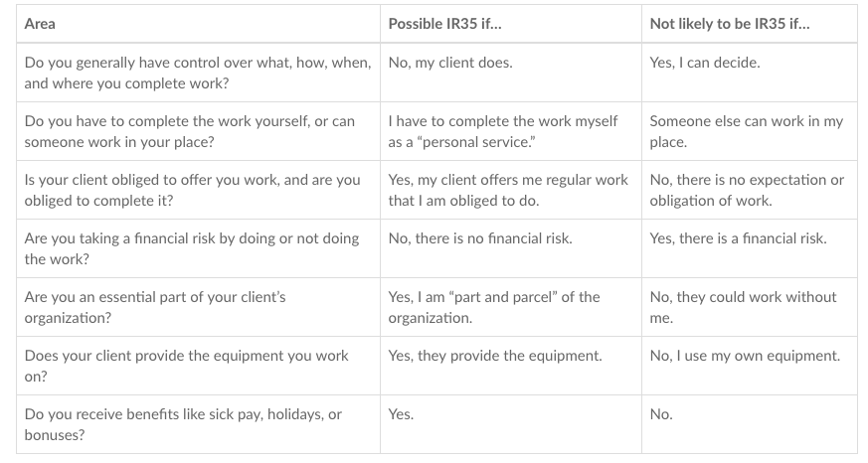Select "Yes, they provide the equipment." cell
The height and width of the screenshot is (463, 868).
(511, 366)
